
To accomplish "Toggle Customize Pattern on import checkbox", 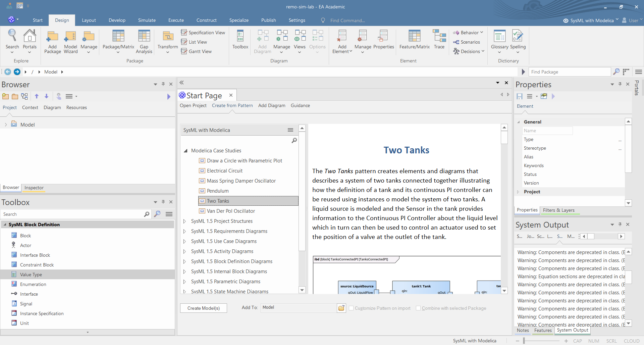I will pyautogui.click(x=351, y=308).
